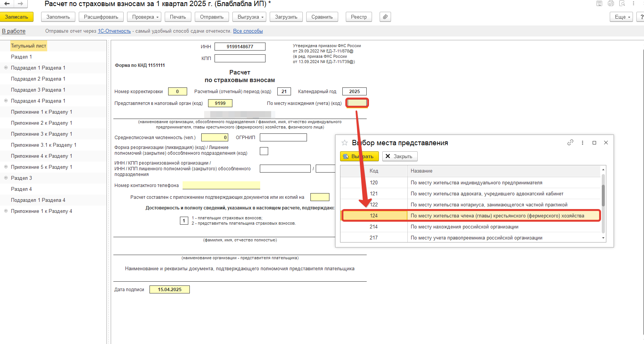Click the printer icon in title bar
The image size is (644, 344).
[611, 3]
